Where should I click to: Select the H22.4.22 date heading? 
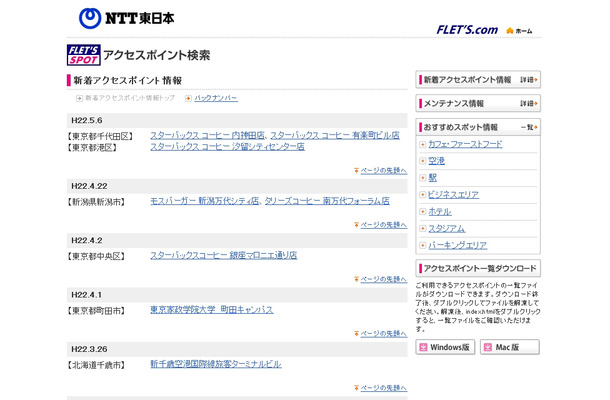89,186
